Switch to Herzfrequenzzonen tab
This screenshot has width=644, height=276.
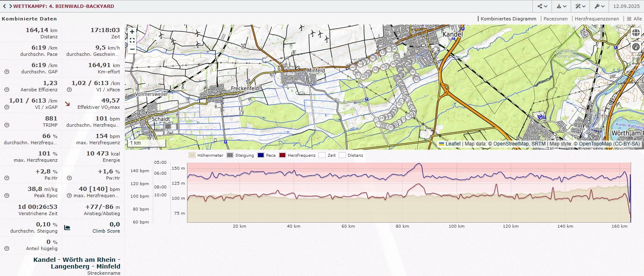(597, 19)
